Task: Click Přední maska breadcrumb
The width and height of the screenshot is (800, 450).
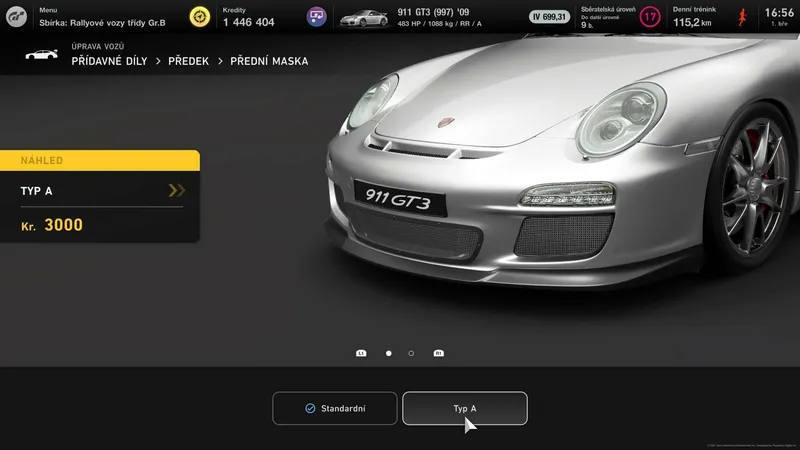Action: click(x=269, y=61)
